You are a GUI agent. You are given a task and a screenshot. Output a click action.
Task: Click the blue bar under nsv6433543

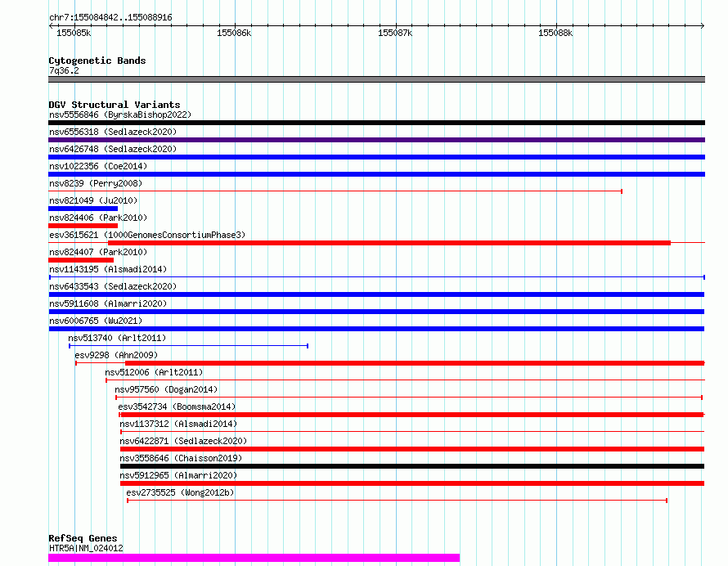tap(376, 294)
